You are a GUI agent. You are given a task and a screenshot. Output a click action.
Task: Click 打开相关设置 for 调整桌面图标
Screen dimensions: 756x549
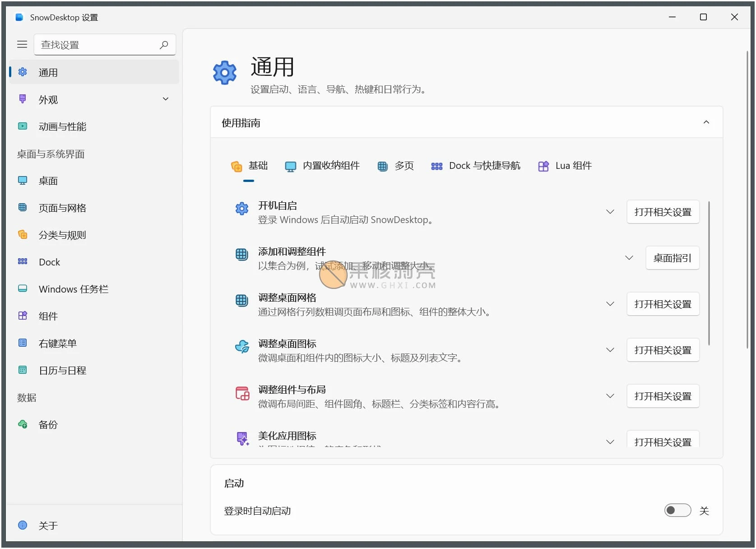click(x=663, y=350)
